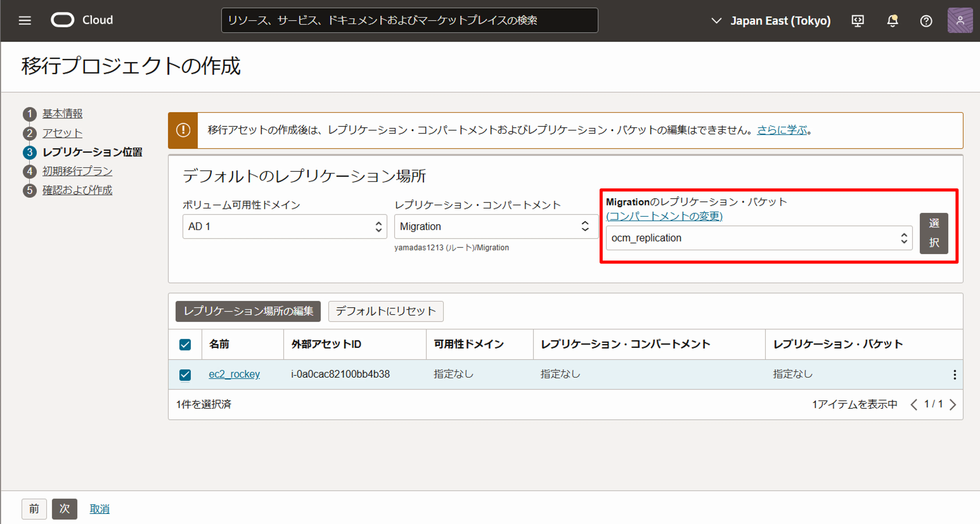Image resolution: width=980 pixels, height=524 pixels.
Task: Open the AD 1 availability domain dropdown
Action: click(285, 227)
